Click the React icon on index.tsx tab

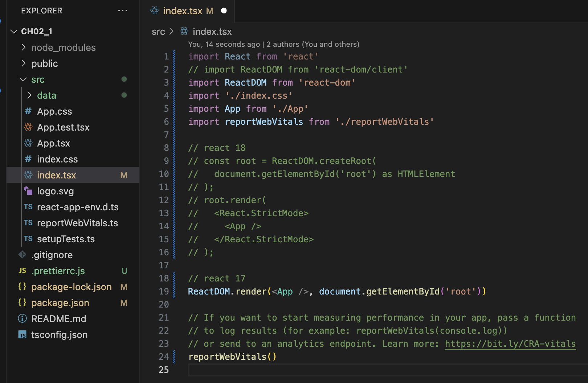pos(155,11)
